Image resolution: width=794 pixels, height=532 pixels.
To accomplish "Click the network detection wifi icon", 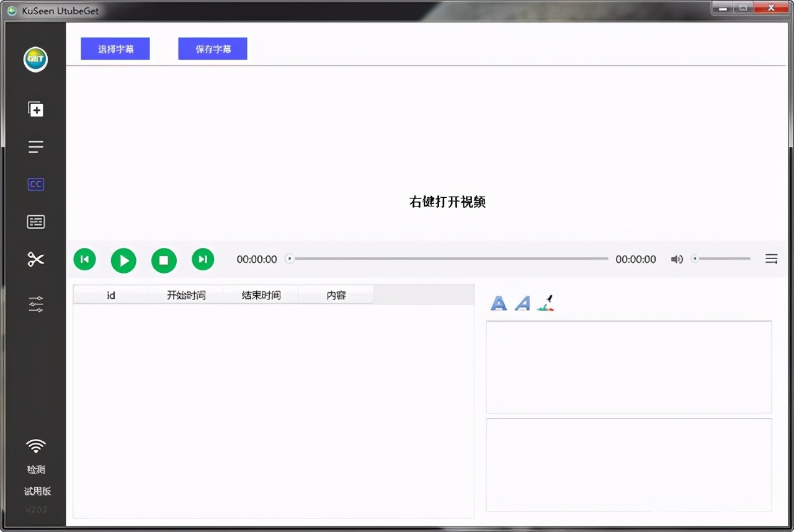I will [35, 446].
